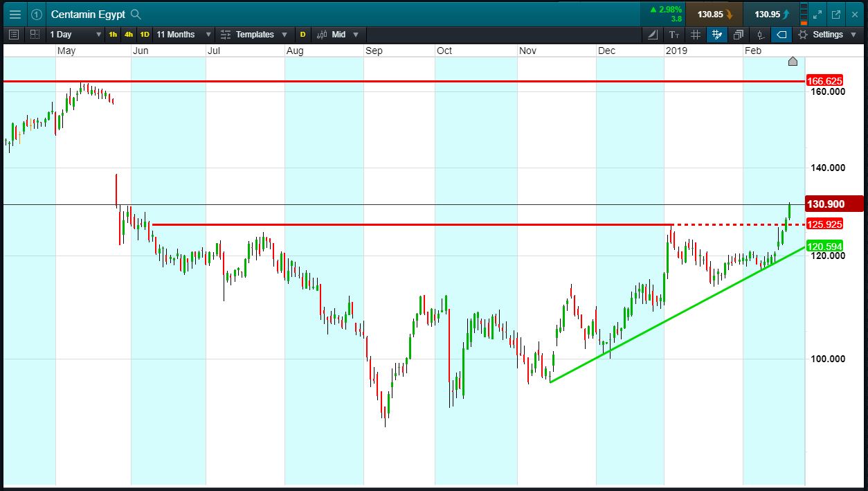Switch to the 4h timeframe button
Image resolution: width=868 pixels, height=491 pixels.
tap(129, 34)
